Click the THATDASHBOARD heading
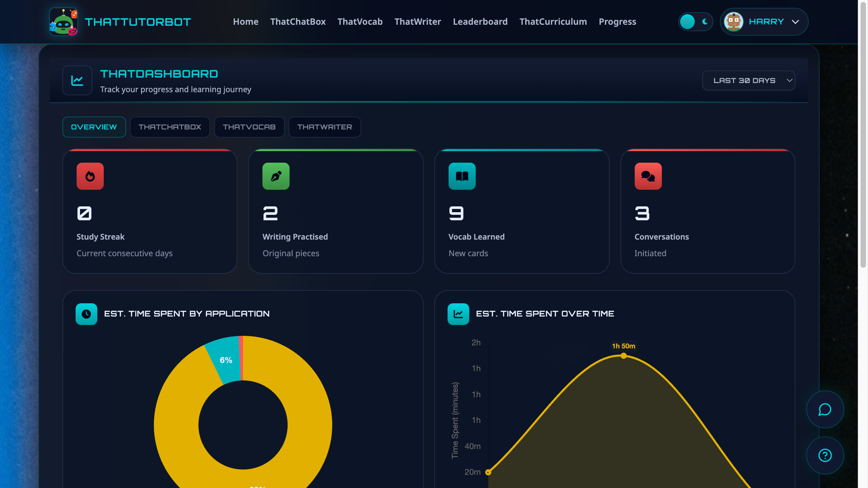 pos(159,74)
